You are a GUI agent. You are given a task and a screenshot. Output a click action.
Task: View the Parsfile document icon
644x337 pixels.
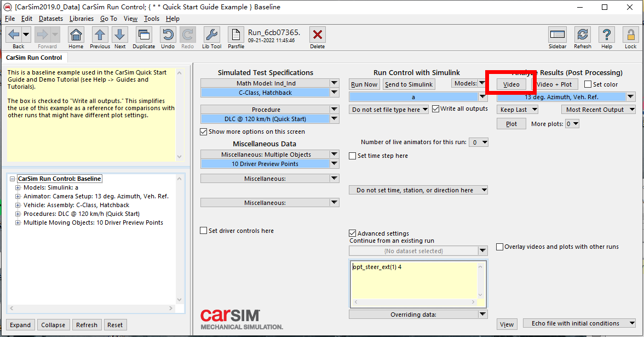click(x=235, y=35)
